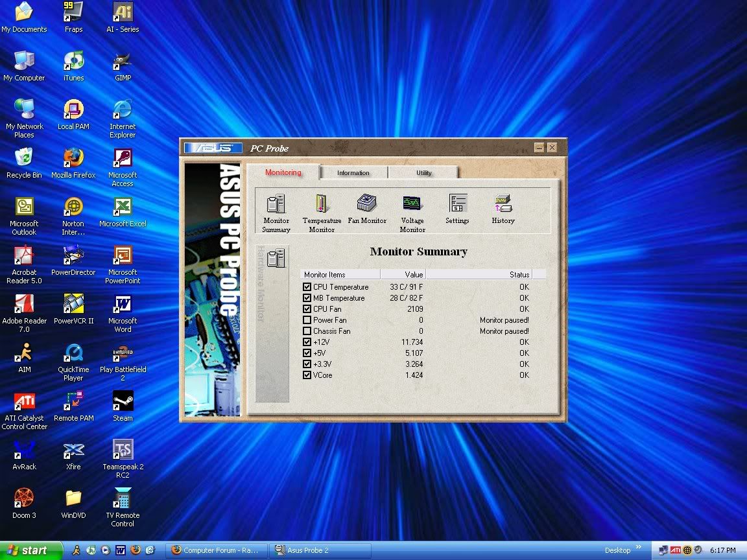Click the VCore value 1.424
The height and width of the screenshot is (560, 747).
coord(414,375)
